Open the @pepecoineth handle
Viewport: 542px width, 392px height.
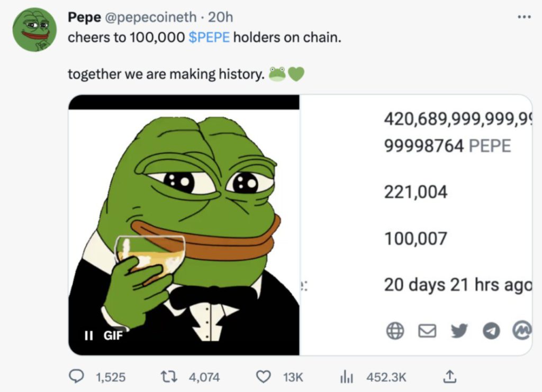151,17
